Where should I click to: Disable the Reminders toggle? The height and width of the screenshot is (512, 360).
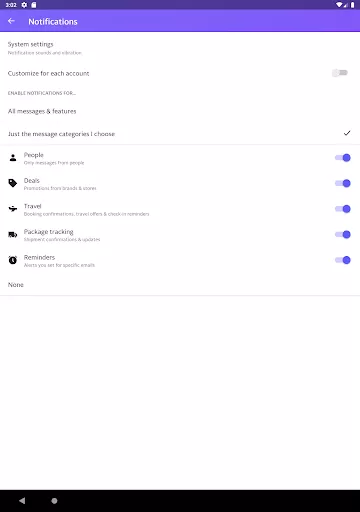click(343, 260)
